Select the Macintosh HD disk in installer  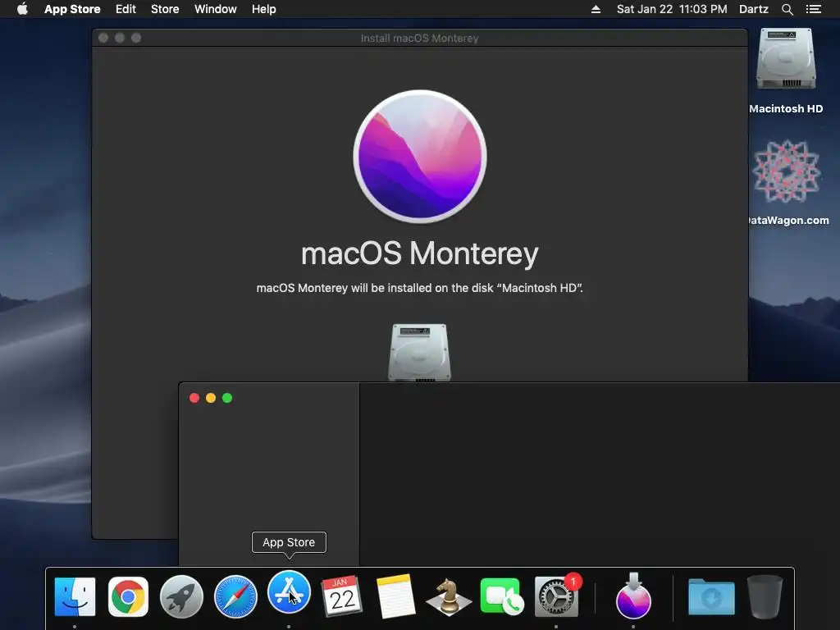pos(419,352)
